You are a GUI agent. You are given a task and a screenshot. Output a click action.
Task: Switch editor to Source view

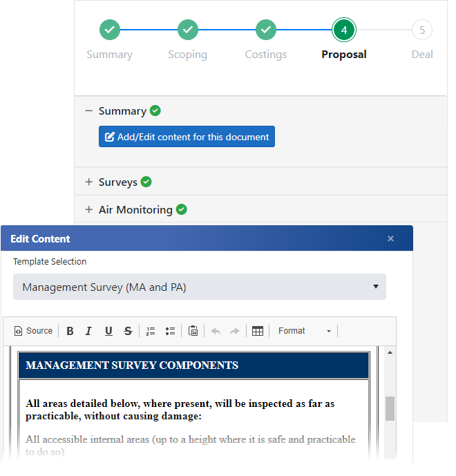point(33,331)
